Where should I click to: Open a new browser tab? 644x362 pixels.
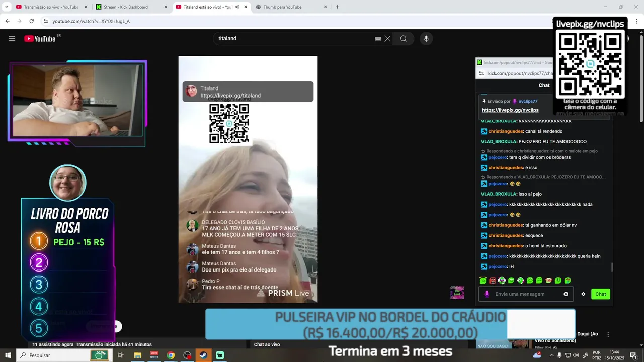click(337, 7)
